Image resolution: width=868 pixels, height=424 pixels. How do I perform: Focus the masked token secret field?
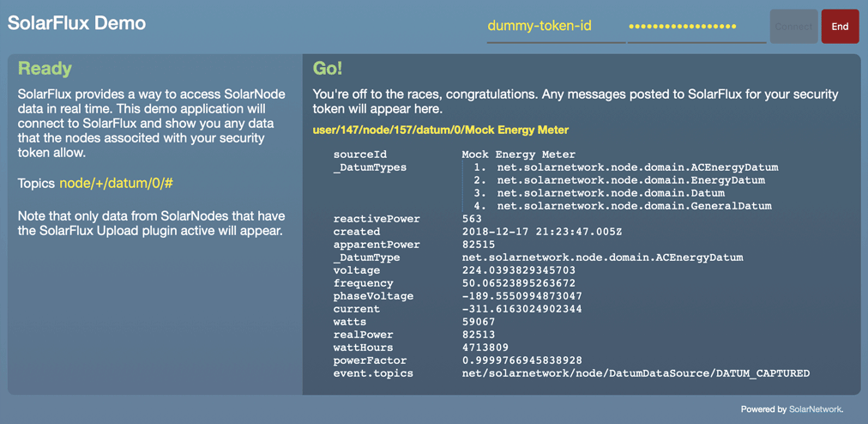pyautogui.click(x=697, y=27)
